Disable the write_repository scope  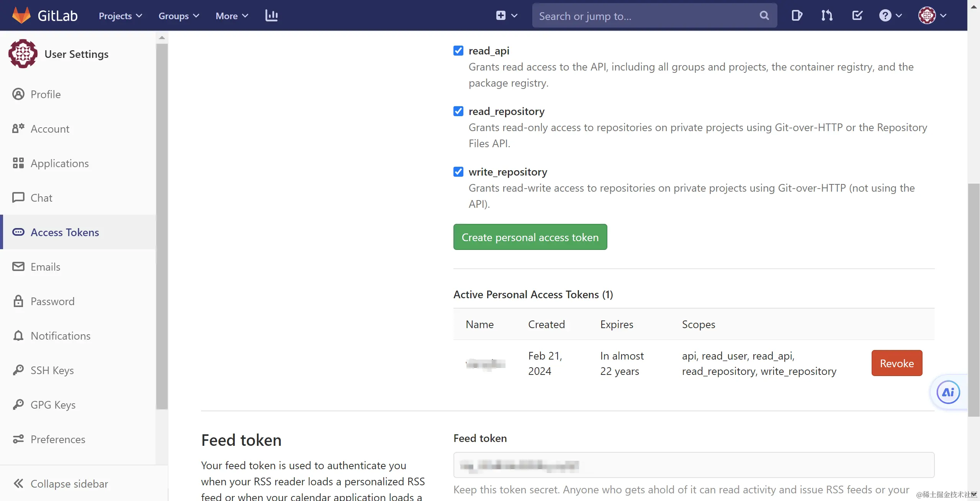(x=458, y=171)
